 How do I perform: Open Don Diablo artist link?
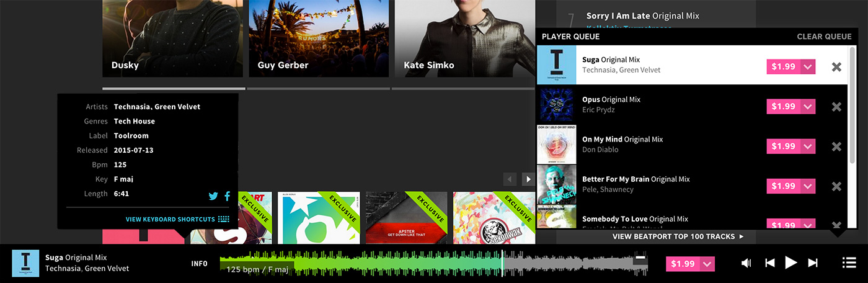[600, 150]
